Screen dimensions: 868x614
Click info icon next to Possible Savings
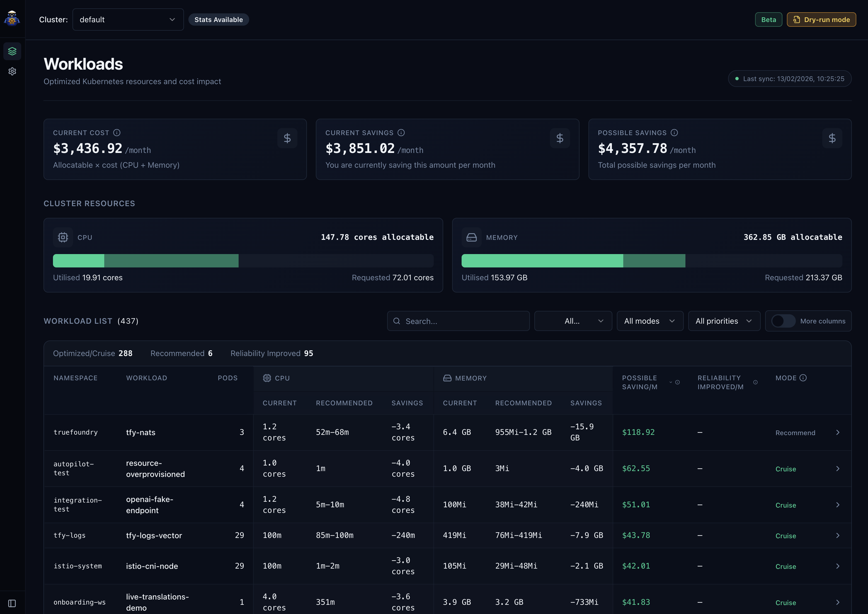coord(674,133)
